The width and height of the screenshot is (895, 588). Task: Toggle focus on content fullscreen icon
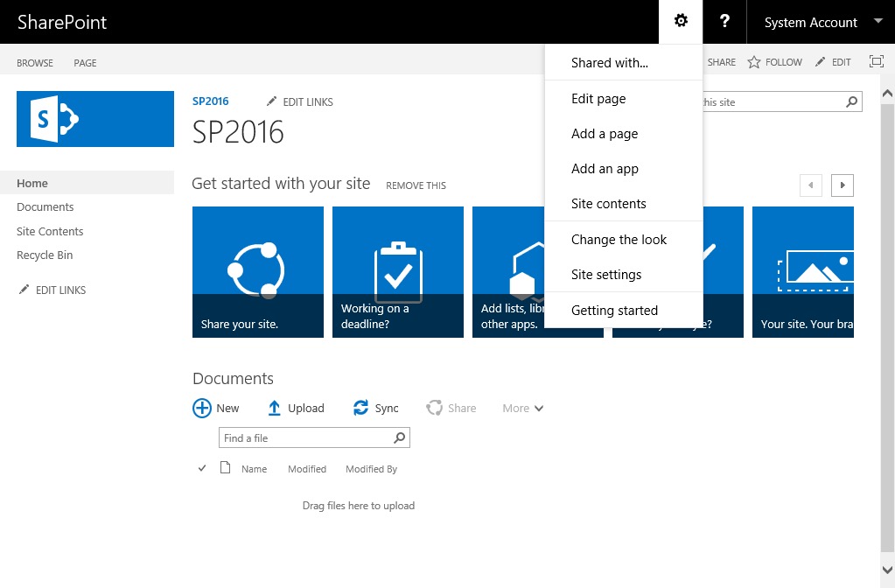tap(876, 61)
